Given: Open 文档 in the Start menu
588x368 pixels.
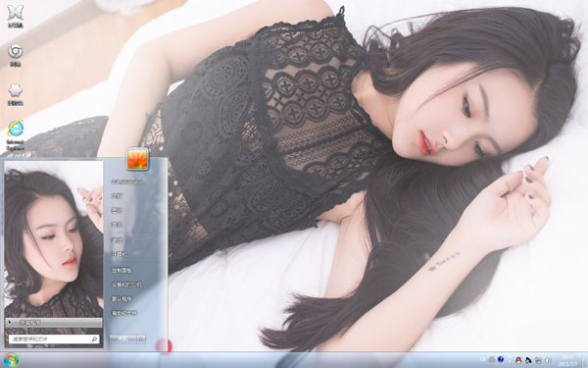Looking at the screenshot, I should (117, 196).
